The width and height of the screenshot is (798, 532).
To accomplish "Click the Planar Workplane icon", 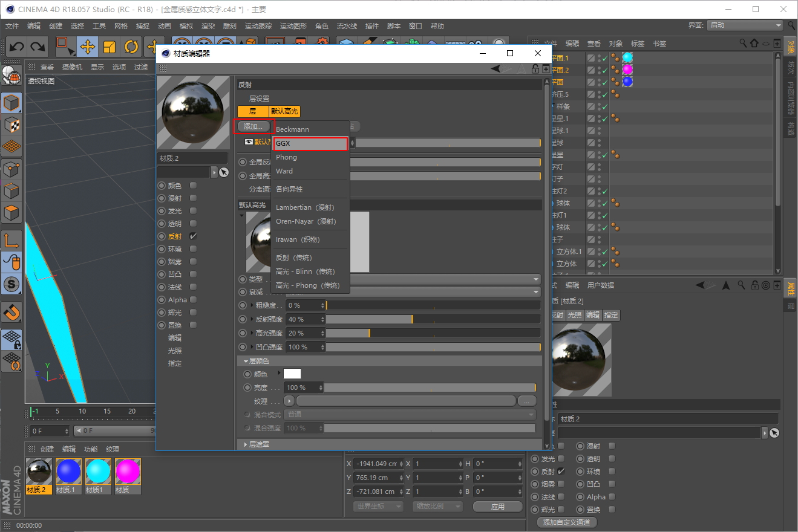I will (x=12, y=361).
